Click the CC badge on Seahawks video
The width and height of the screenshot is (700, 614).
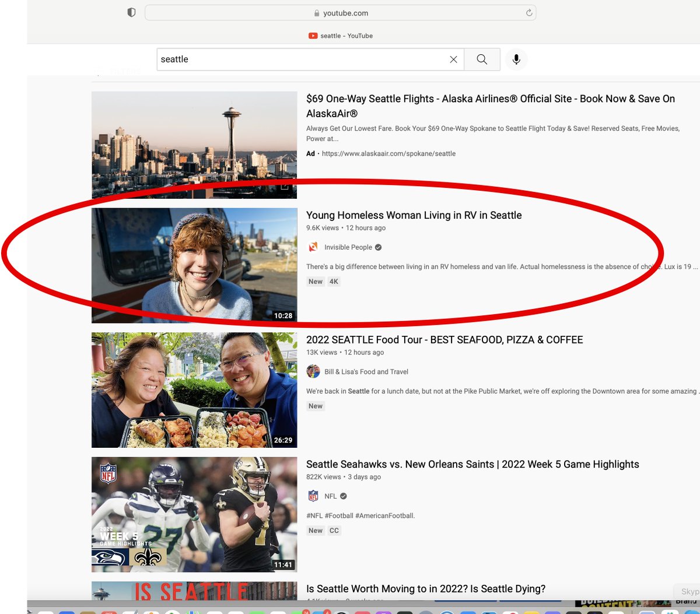(334, 531)
